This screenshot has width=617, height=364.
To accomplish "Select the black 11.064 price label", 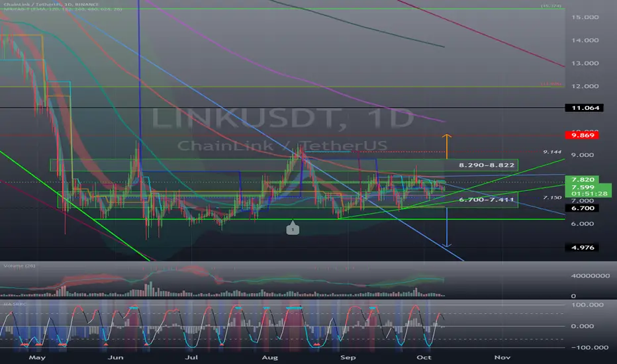I will pyautogui.click(x=585, y=108).
